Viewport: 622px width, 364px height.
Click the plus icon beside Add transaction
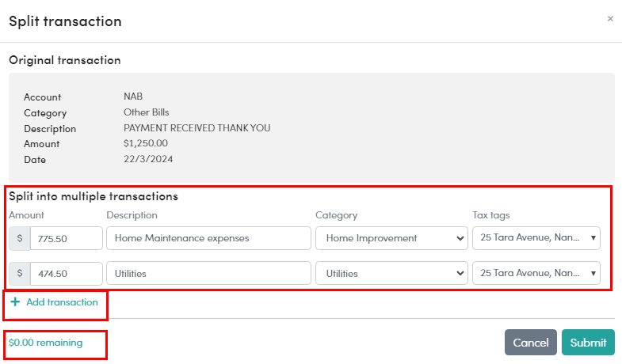(15, 302)
